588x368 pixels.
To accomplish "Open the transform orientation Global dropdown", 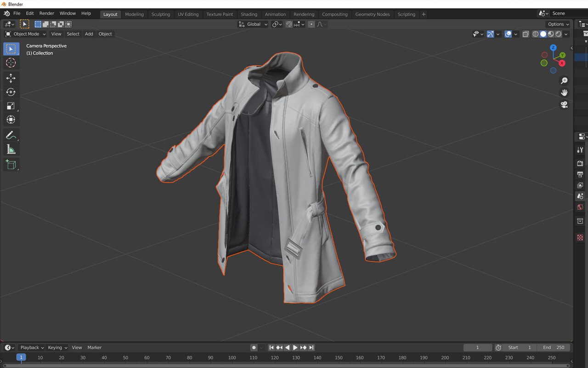I will pyautogui.click(x=253, y=24).
